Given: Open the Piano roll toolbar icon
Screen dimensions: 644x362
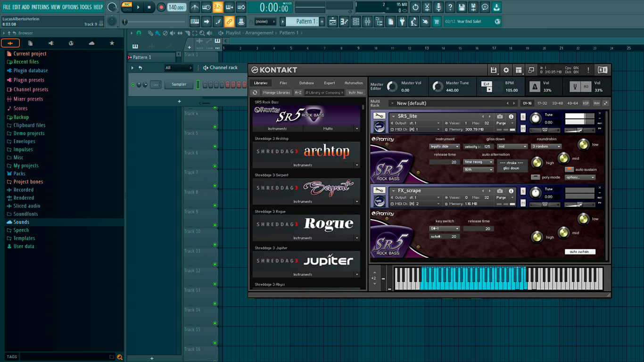Looking at the screenshot, I should pos(344,22).
